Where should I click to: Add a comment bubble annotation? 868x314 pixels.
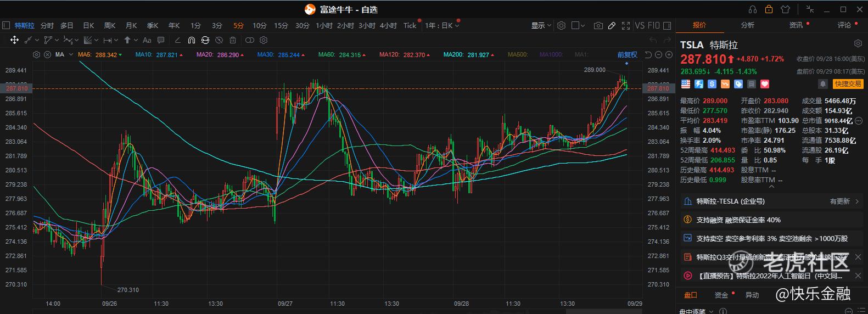pos(161,40)
